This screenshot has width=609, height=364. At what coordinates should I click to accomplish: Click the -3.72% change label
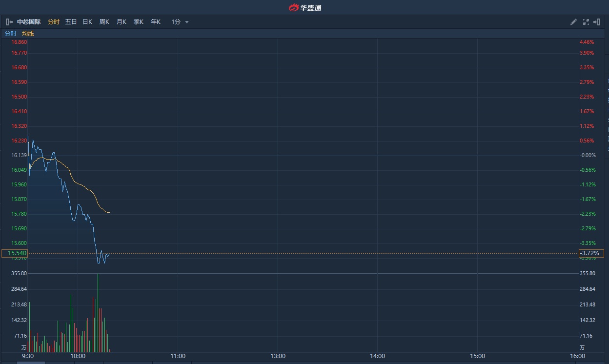click(590, 253)
